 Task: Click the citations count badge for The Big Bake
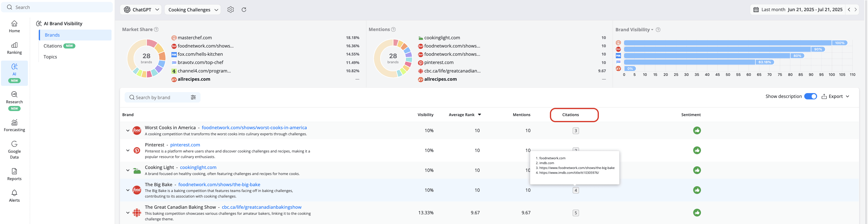click(576, 190)
